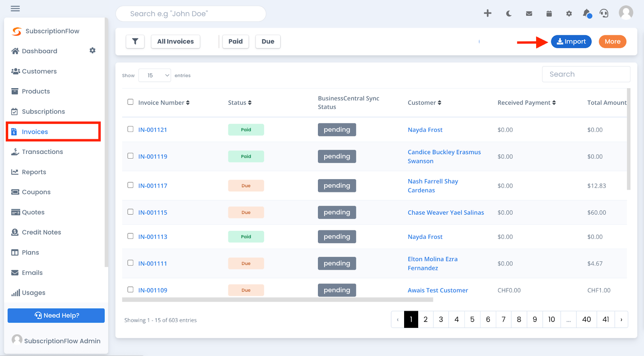Image resolution: width=644 pixels, height=356 pixels.
Task: Click the Need Help? button
Action: click(x=56, y=315)
